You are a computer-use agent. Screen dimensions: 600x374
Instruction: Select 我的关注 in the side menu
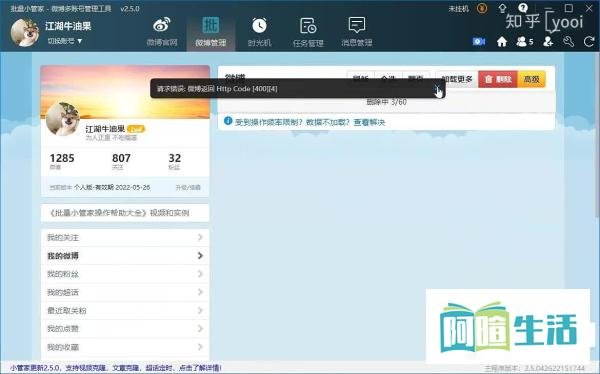125,238
